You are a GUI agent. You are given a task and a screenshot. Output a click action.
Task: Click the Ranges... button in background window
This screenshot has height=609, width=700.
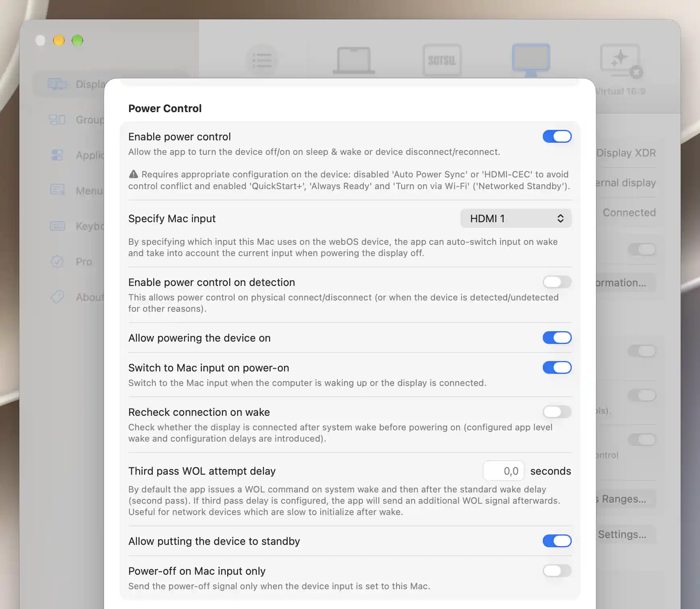point(626,499)
